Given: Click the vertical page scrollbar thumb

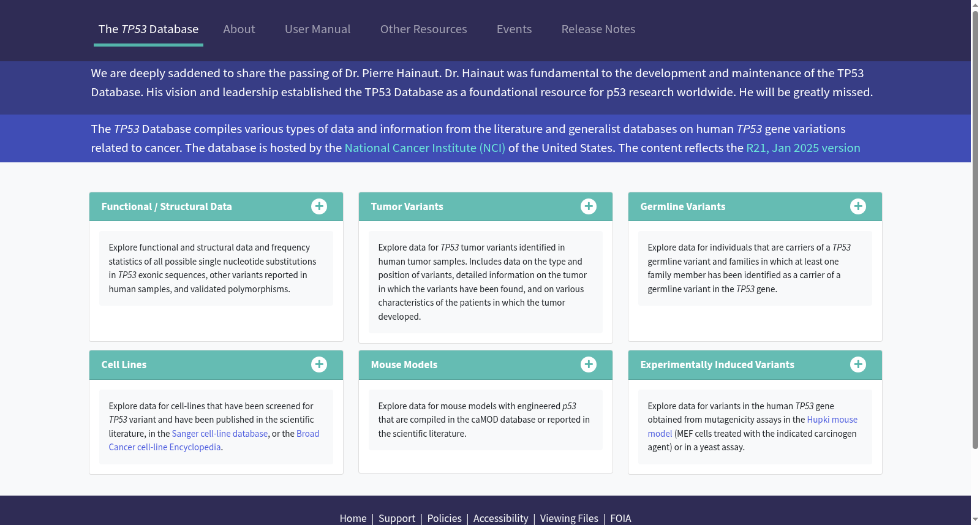Looking at the screenshot, I should [x=975, y=230].
